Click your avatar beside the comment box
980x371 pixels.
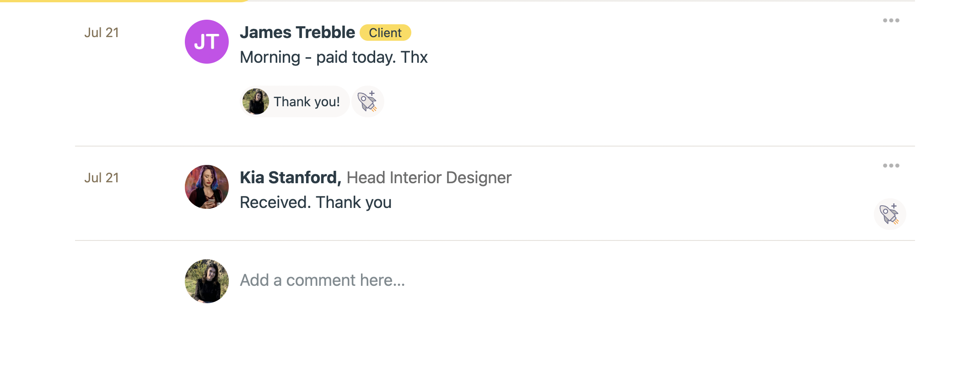[x=207, y=281]
